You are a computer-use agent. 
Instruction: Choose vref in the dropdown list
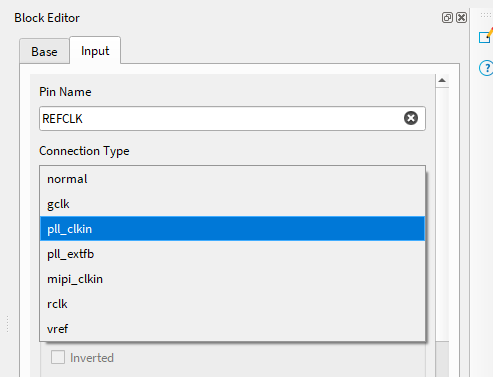tap(232, 329)
